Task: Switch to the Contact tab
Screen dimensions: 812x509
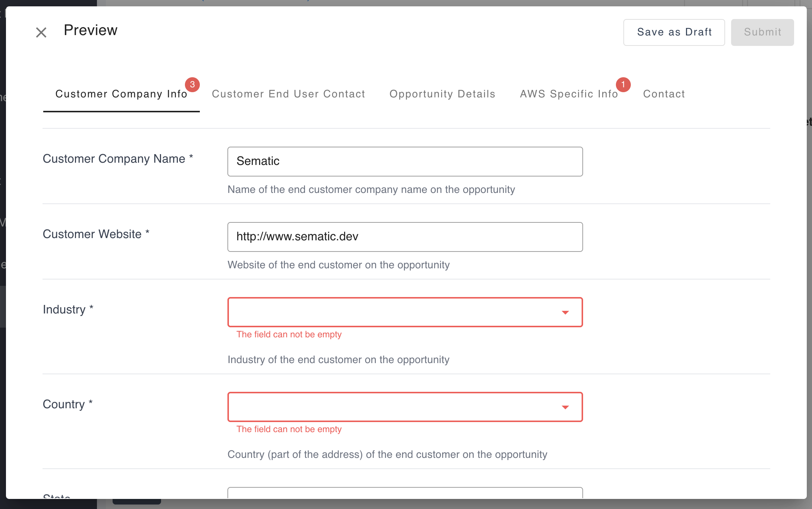Action: (664, 94)
